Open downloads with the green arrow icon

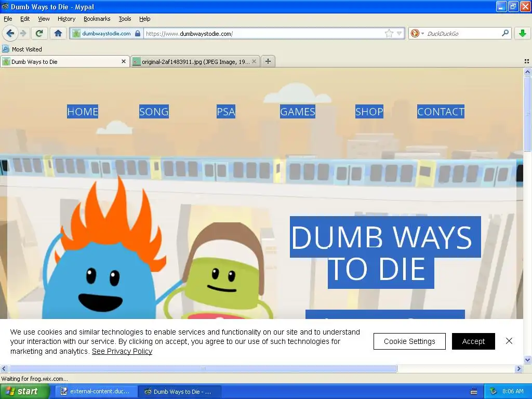tap(522, 33)
